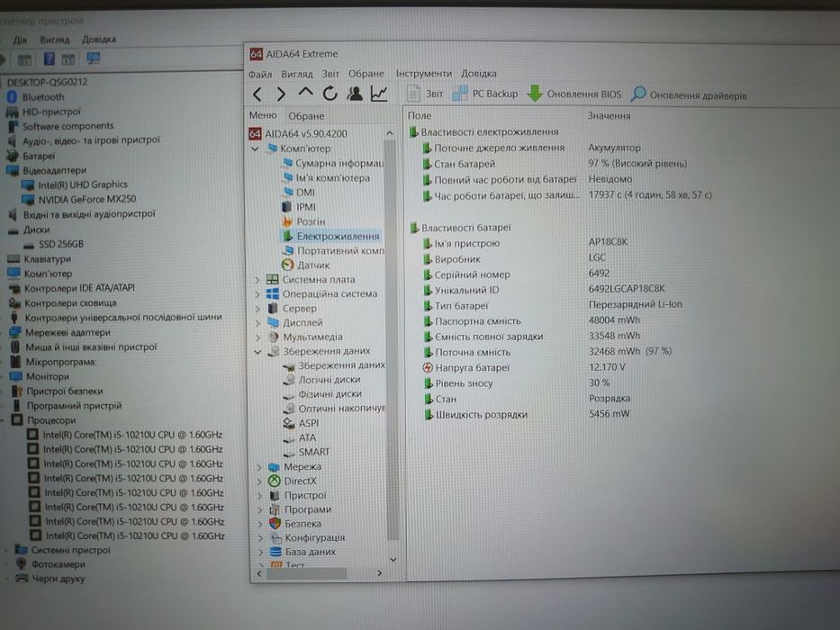Select the Конфігурація tree item

pos(308,538)
